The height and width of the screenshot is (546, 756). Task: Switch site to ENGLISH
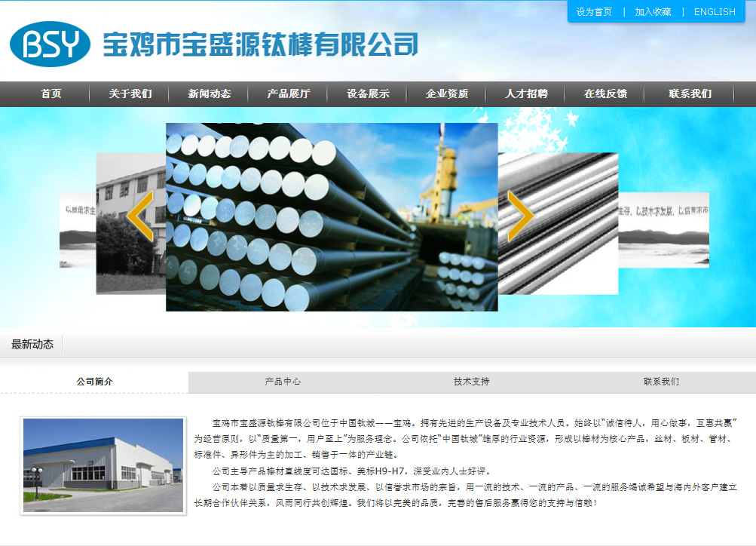715,11
